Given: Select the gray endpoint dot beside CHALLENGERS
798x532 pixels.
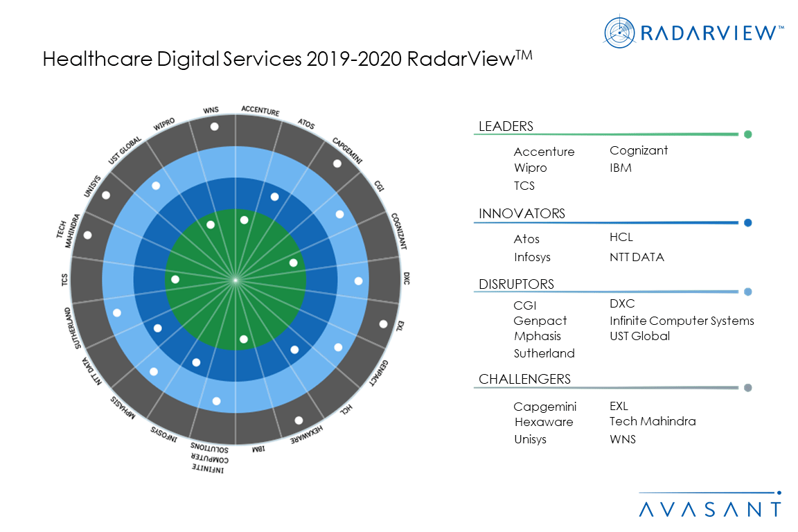Looking at the screenshot, I should (747, 387).
